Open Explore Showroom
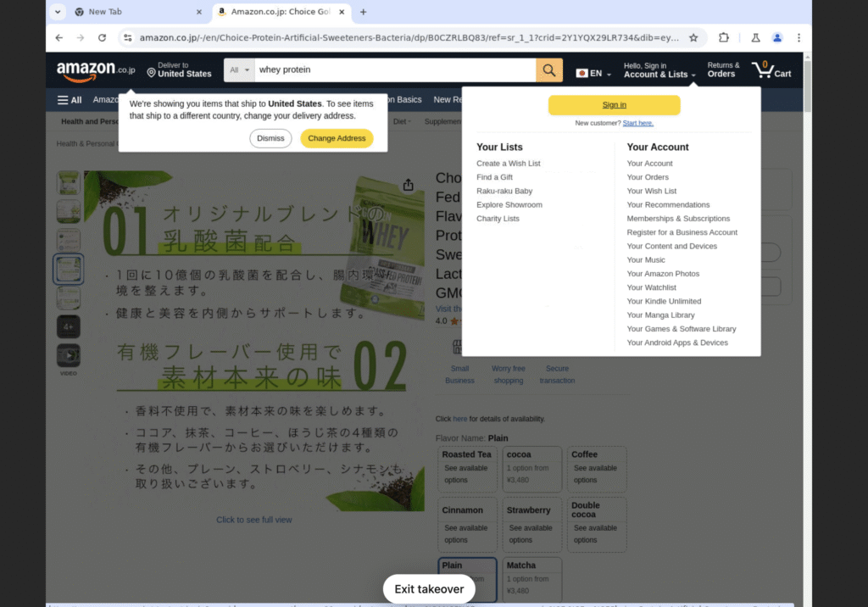This screenshot has width=868, height=607. click(x=509, y=205)
